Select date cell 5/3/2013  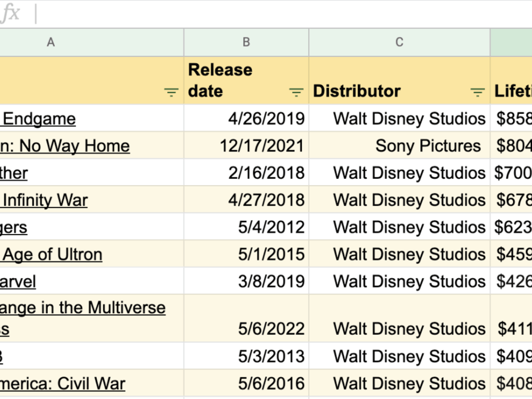(246, 356)
